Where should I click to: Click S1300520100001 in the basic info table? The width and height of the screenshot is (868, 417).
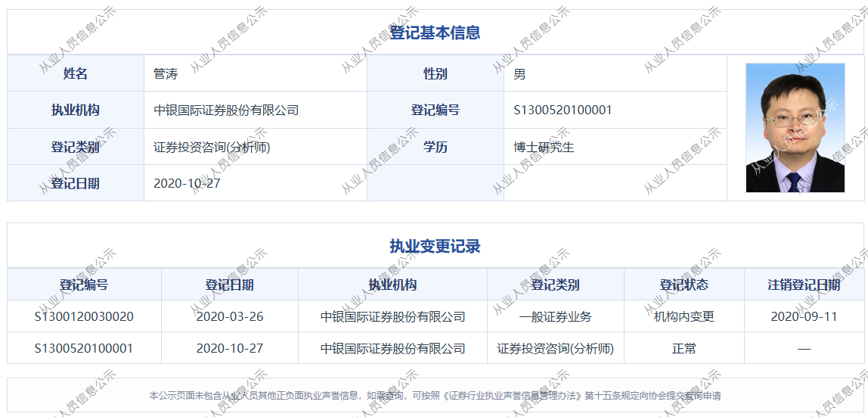point(563,110)
